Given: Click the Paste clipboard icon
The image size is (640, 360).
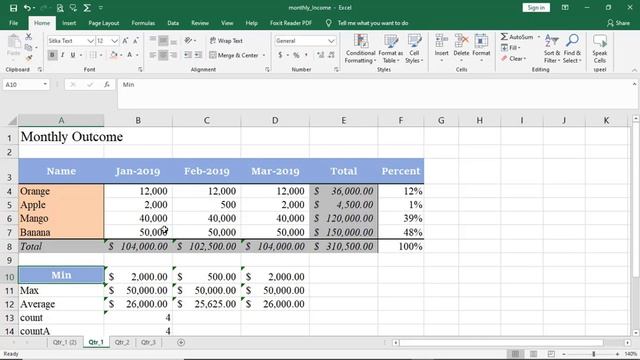Looking at the screenshot, I should point(13,42).
